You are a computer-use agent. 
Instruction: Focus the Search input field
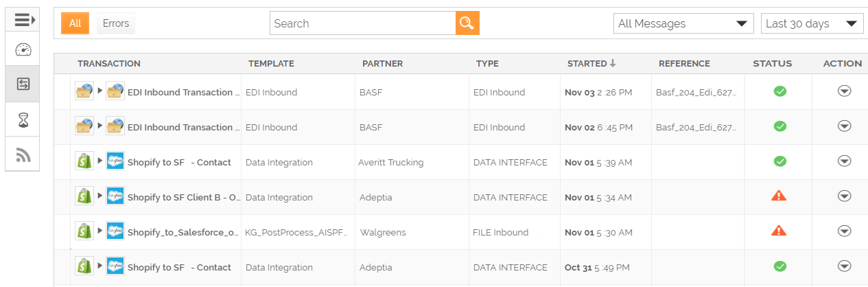pyautogui.click(x=363, y=23)
